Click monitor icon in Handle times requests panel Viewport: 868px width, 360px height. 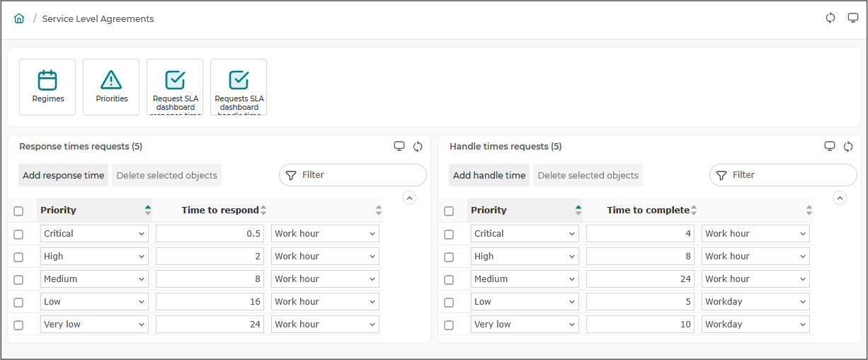(x=830, y=146)
